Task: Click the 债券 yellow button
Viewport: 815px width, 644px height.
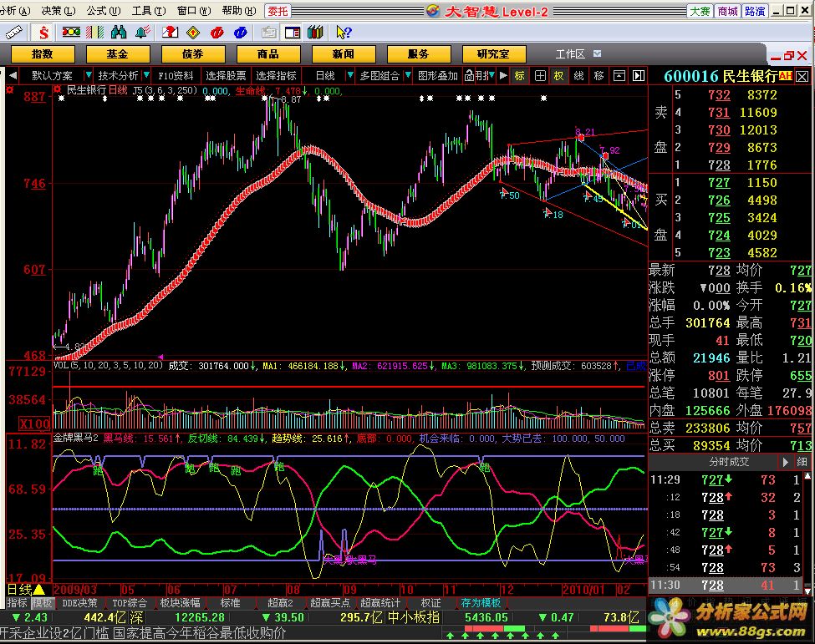Action: [193, 54]
